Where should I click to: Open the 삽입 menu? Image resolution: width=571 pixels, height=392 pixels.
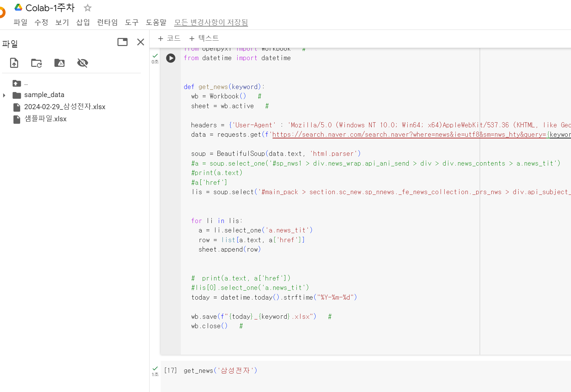83,23
